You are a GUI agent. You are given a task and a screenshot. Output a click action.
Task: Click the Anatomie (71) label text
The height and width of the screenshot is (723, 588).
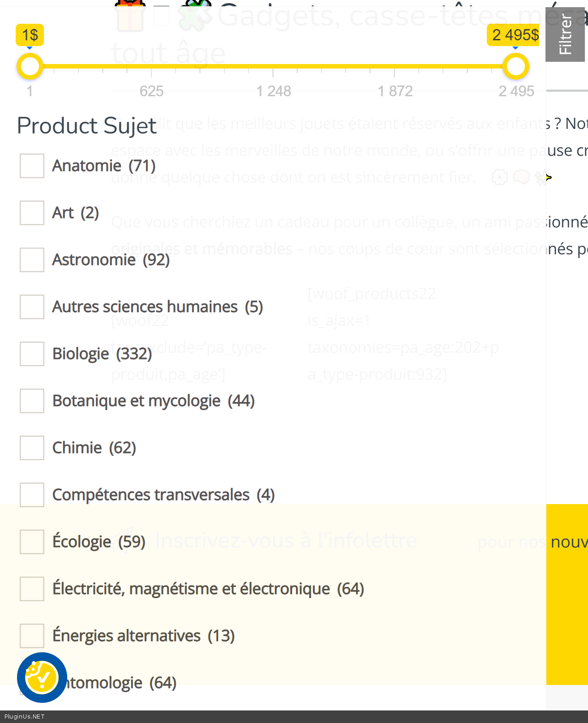[104, 166]
